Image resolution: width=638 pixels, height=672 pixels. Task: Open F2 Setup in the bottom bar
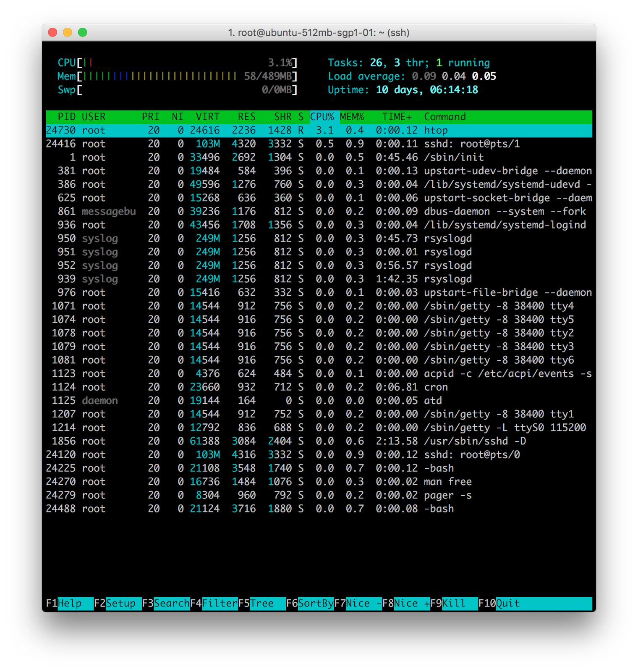[x=118, y=604]
